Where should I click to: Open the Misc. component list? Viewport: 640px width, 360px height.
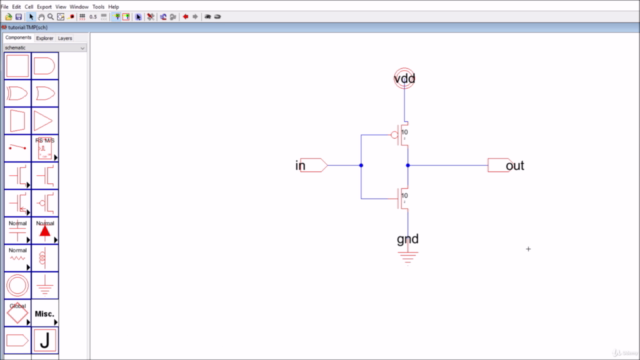click(x=45, y=313)
